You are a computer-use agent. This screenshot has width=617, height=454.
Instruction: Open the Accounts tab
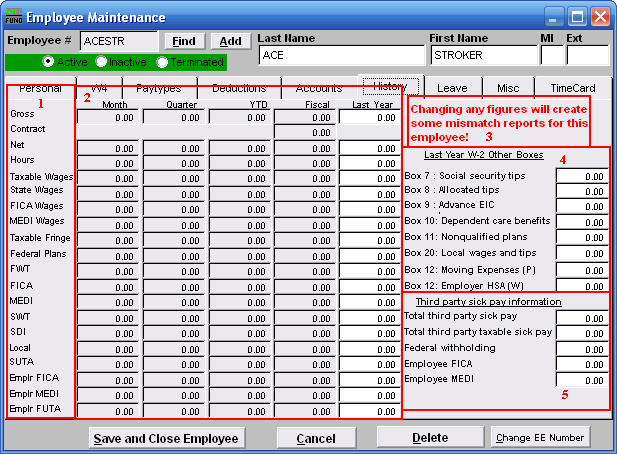319,89
